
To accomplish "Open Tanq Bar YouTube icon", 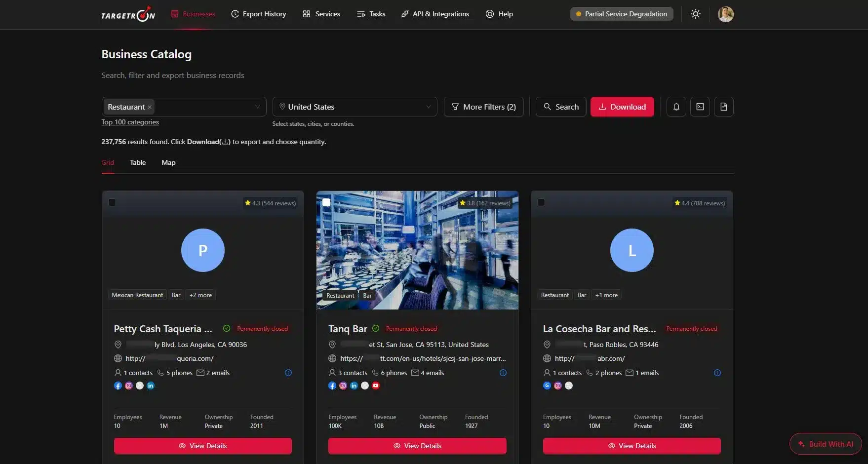I will tap(376, 386).
